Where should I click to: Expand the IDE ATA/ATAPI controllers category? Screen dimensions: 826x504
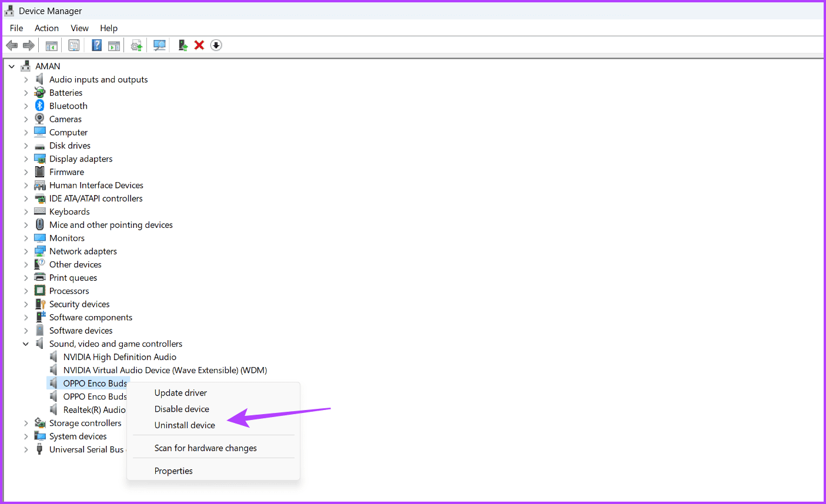(x=26, y=199)
